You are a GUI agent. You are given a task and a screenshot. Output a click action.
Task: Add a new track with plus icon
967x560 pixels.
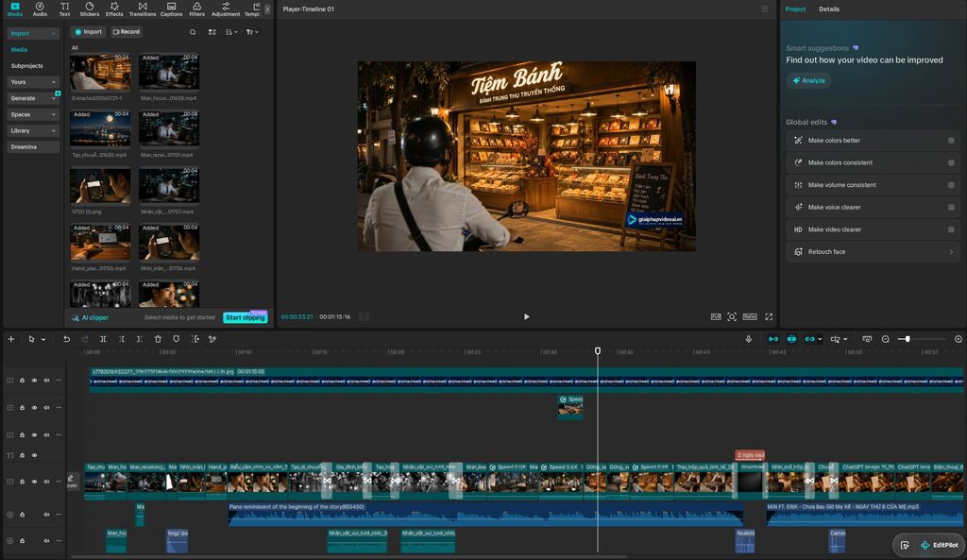[x=11, y=339]
